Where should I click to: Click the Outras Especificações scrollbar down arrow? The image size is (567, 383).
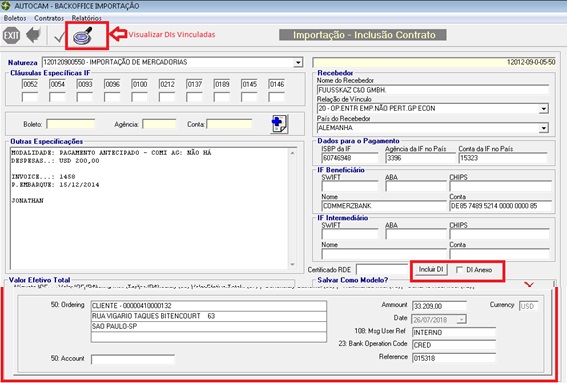coord(293,265)
